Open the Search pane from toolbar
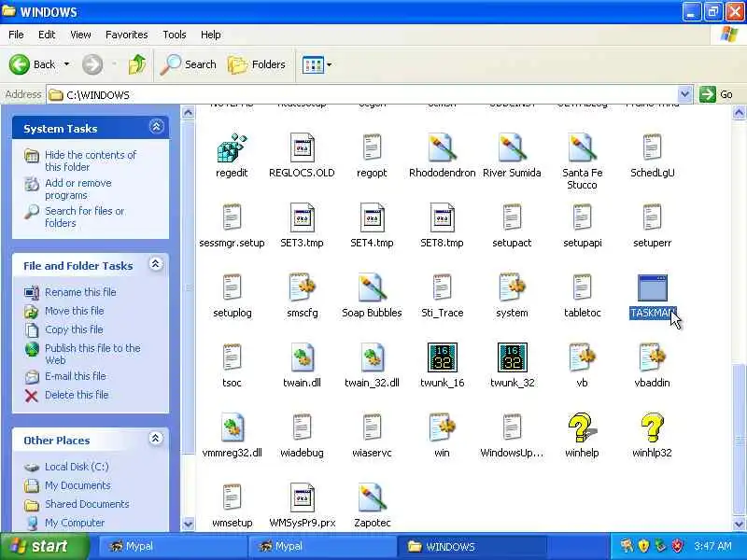This screenshot has height=560, width=747. pos(189,64)
